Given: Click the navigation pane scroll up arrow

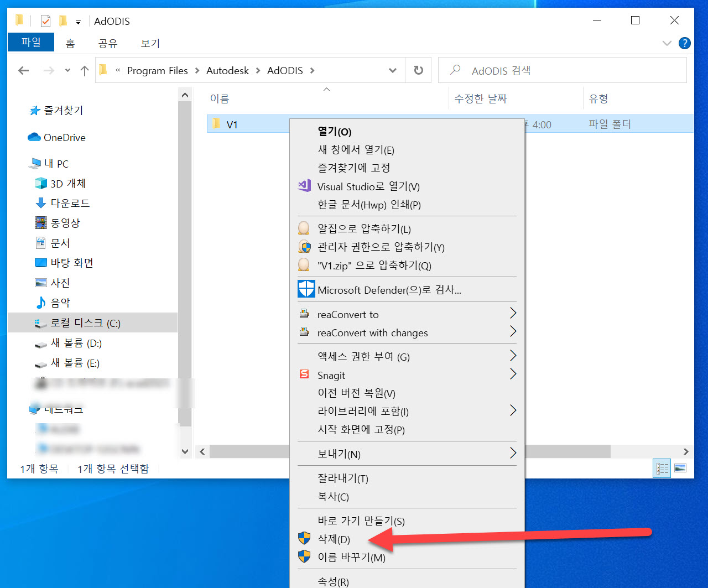Looking at the screenshot, I should pos(185,95).
